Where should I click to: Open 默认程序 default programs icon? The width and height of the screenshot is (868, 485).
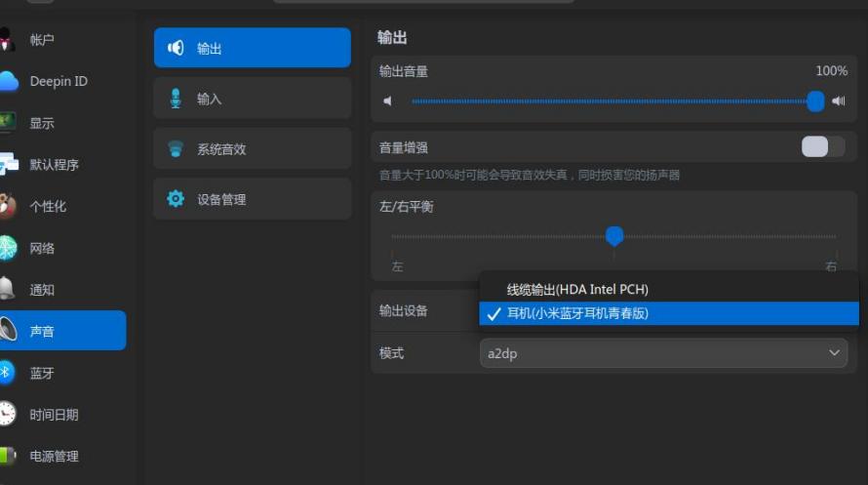click(x=9, y=164)
